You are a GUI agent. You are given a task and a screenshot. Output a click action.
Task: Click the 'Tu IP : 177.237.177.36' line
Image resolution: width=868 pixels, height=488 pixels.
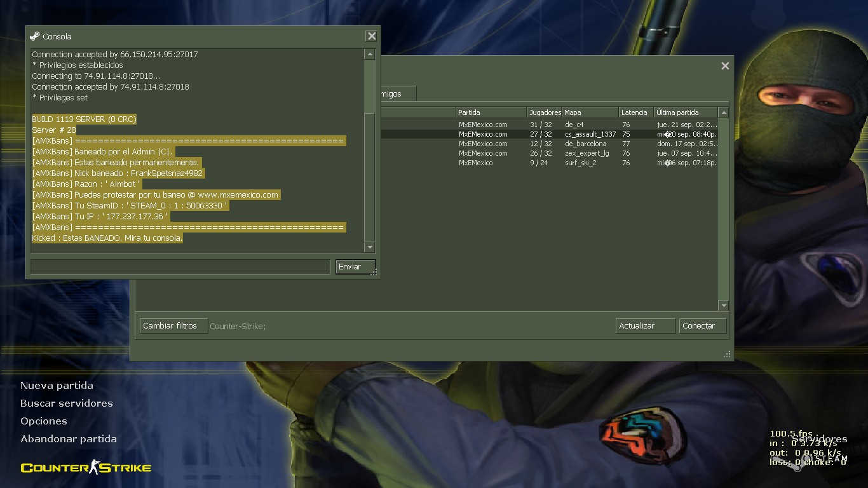click(x=100, y=217)
